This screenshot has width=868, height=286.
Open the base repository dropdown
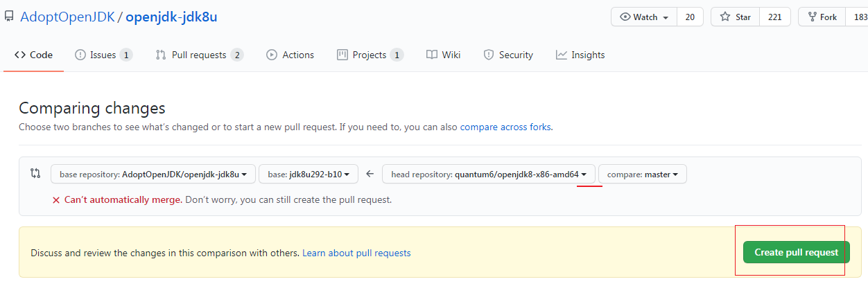pos(153,174)
